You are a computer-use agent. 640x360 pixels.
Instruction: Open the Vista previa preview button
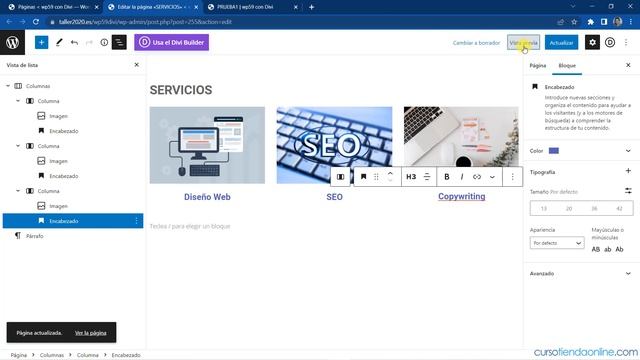pos(523,42)
